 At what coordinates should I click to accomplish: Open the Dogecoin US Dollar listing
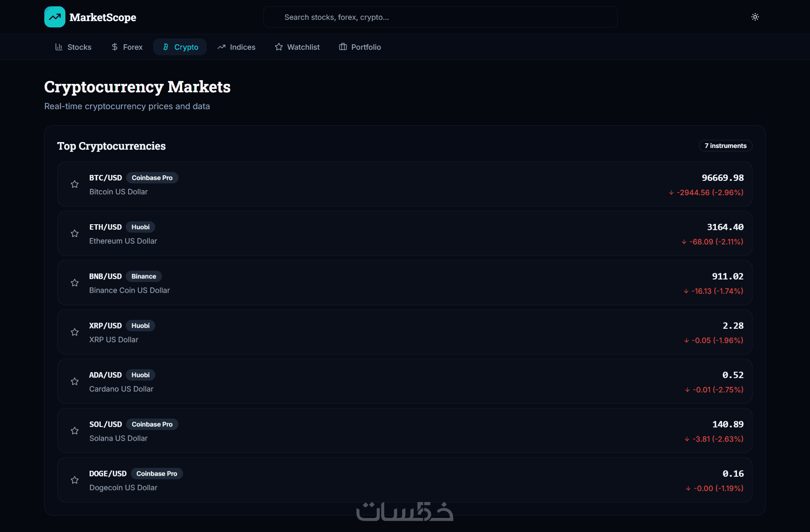123,488
